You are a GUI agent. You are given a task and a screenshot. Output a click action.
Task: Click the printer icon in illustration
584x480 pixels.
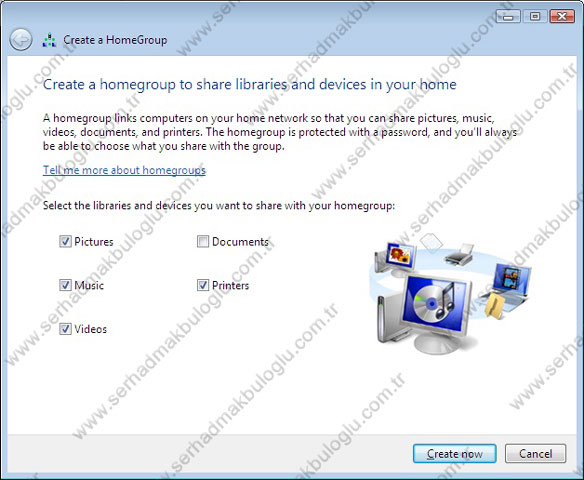coord(460,254)
